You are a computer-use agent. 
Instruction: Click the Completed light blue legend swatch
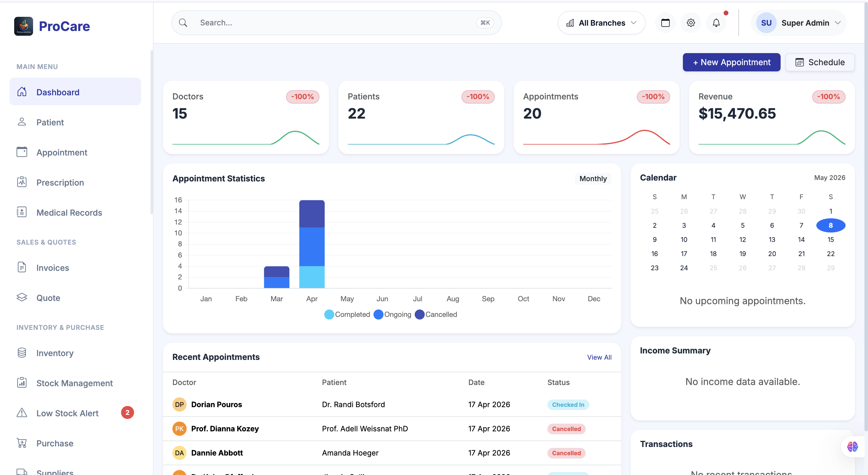[x=329, y=315]
